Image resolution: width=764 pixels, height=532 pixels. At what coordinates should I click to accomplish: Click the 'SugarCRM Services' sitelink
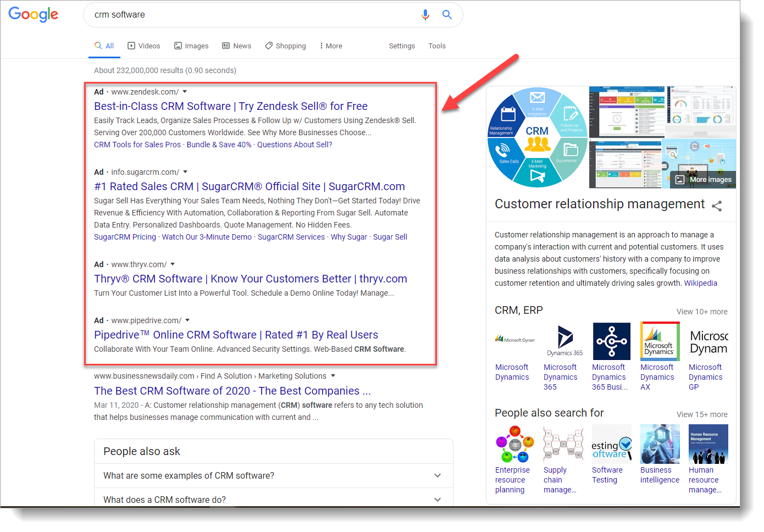tap(291, 237)
